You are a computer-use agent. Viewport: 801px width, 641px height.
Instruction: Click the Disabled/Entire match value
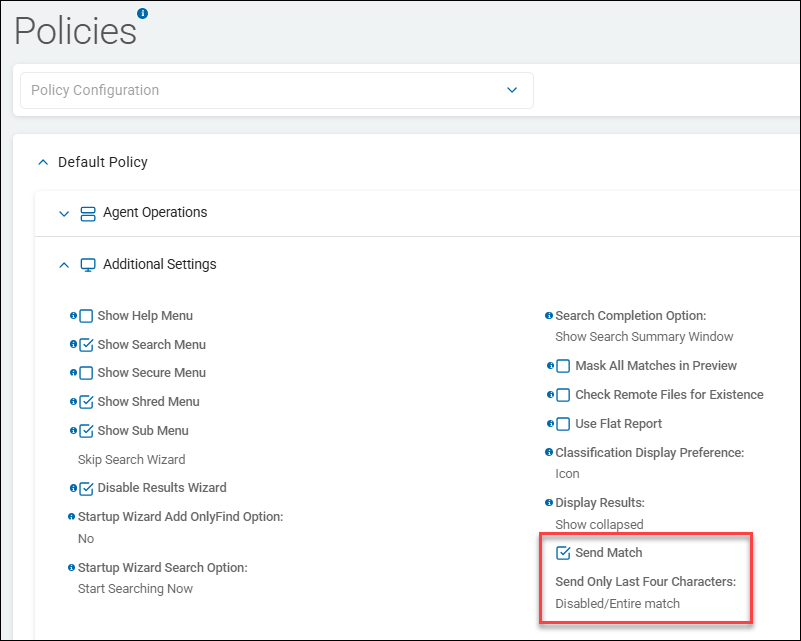click(619, 604)
